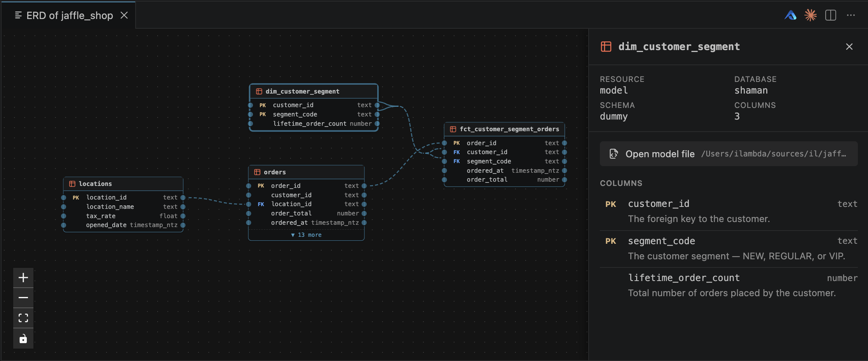The image size is (868, 361).
Task: Click the right connector handle of locations location_id
Action: (183, 197)
